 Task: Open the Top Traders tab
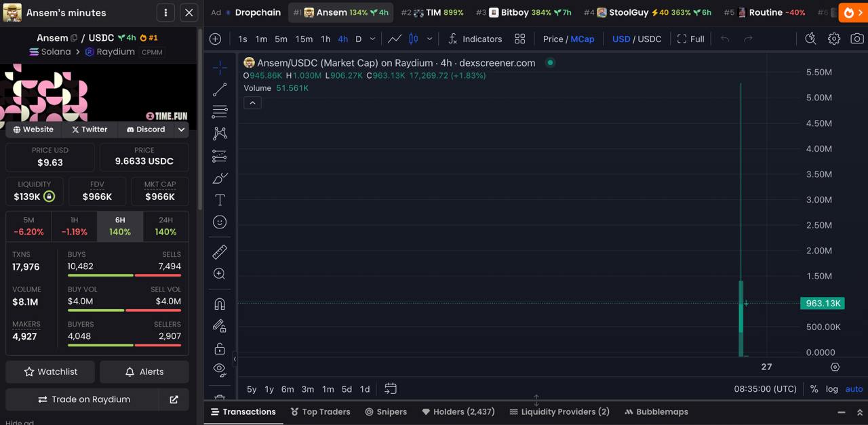pyautogui.click(x=321, y=412)
